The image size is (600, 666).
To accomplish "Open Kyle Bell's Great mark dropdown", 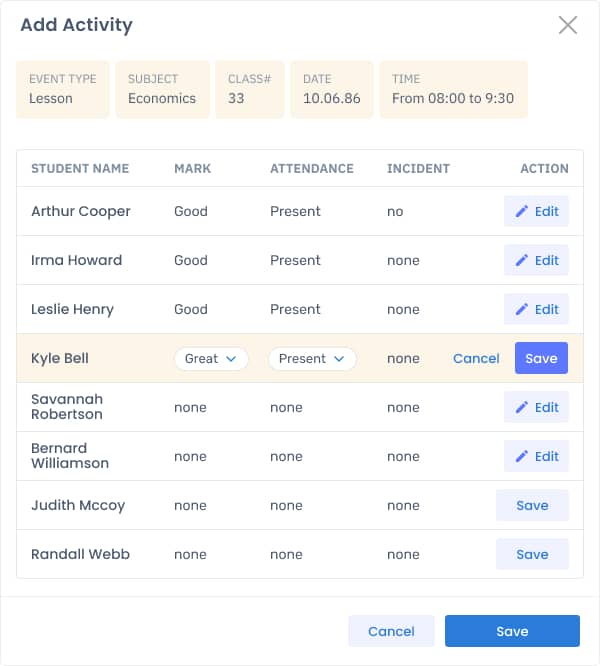I will coord(211,358).
